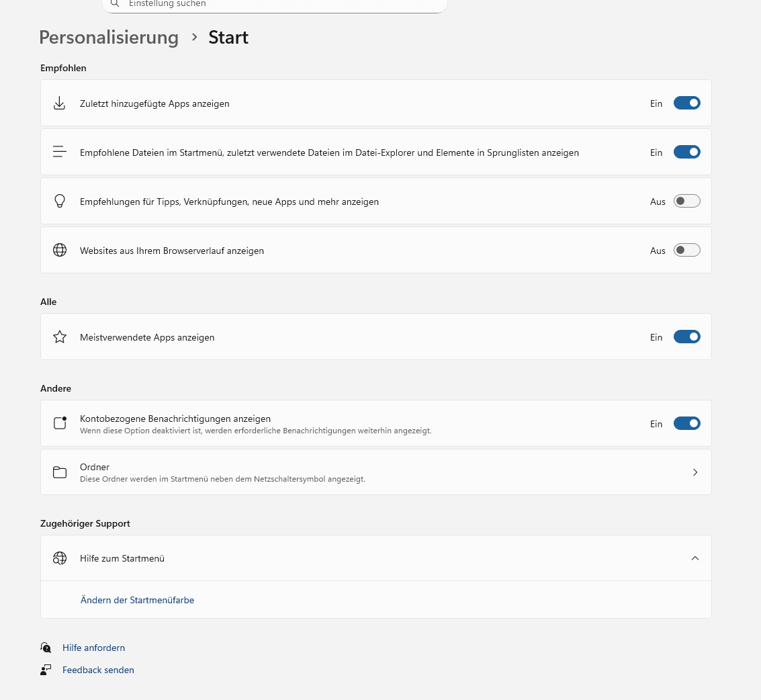Turn on "Websites aus Ihrem Browserverlauf anzeigen"
Viewport: 761px width, 700px height.
pyautogui.click(x=686, y=251)
